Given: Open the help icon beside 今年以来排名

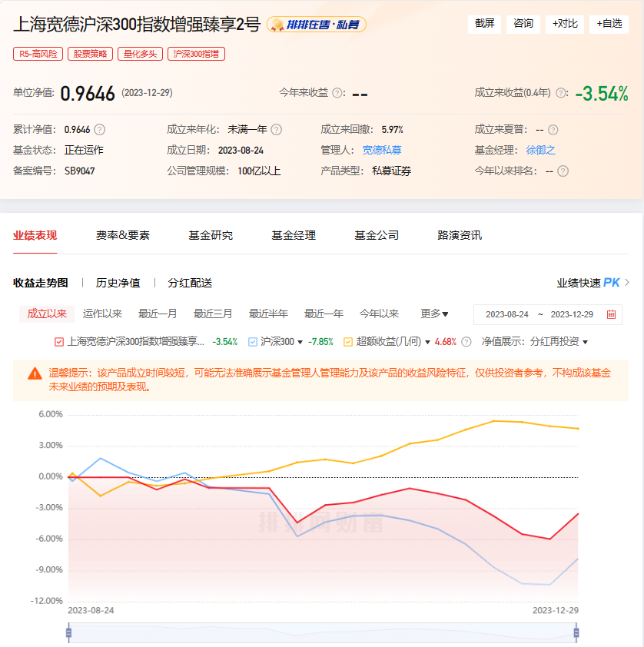Looking at the screenshot, I should coord(563,171).
